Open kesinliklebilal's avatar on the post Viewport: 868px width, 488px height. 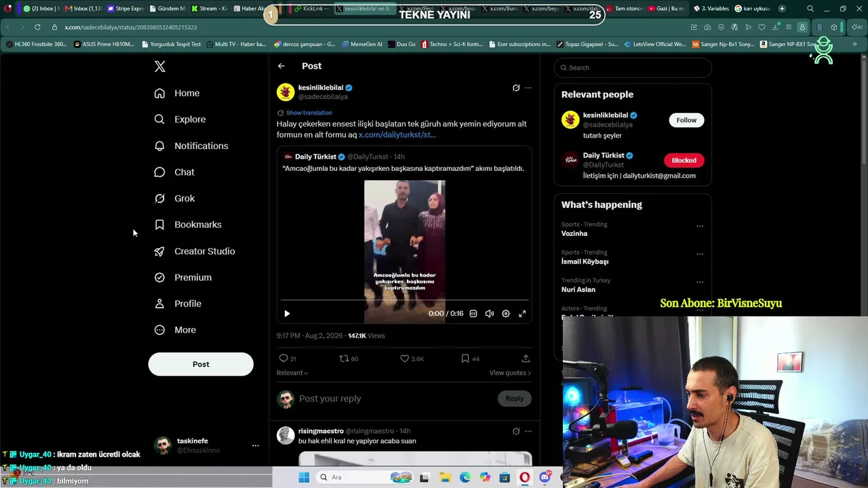(285, 92)
